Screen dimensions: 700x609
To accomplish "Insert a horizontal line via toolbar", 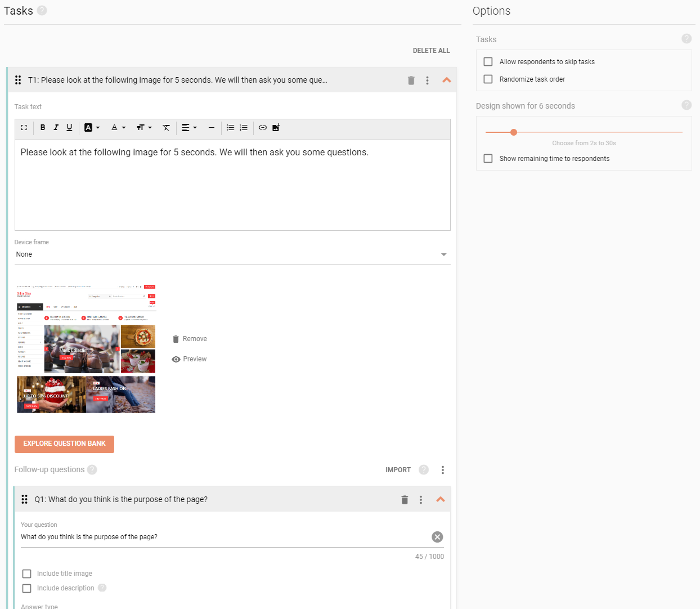I will click(212, 128).
